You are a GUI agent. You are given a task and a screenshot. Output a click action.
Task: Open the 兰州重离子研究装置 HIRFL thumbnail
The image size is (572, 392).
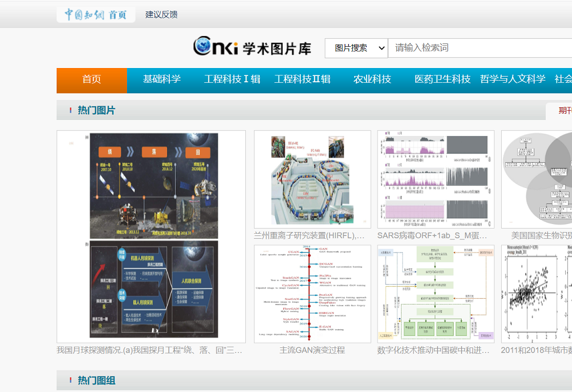(x=312, y=178)
